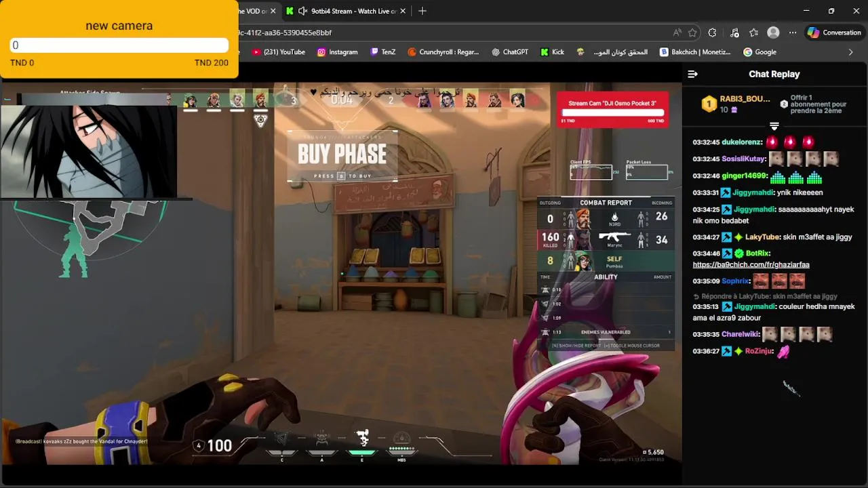This screenshot has height=488, width=868.
Task: Click Charelwiki's username in chat
Action: click(x=740, y=334)
